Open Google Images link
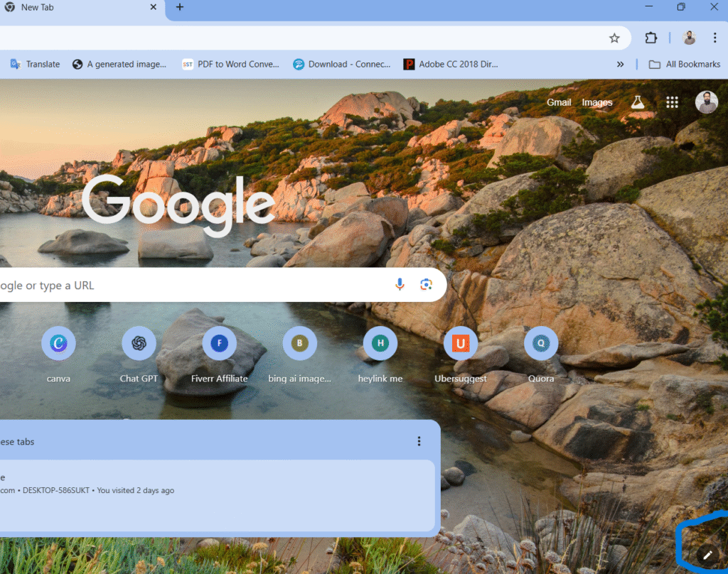 coord(597,102)
